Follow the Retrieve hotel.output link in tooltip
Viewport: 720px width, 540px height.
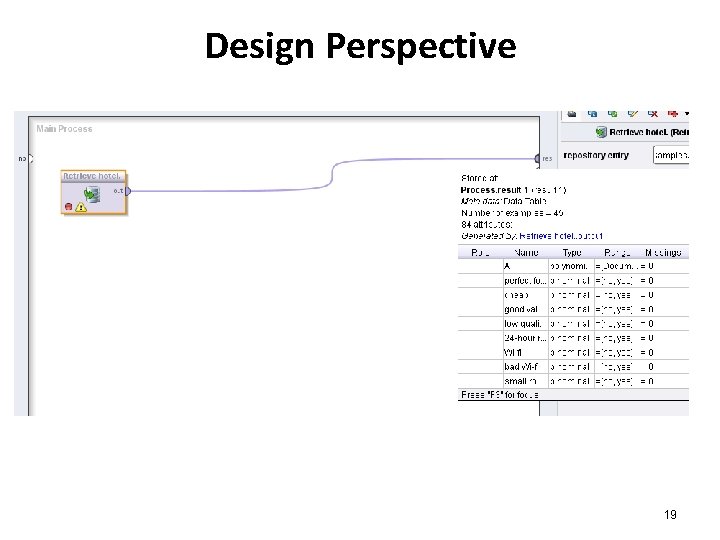(561, 236)
